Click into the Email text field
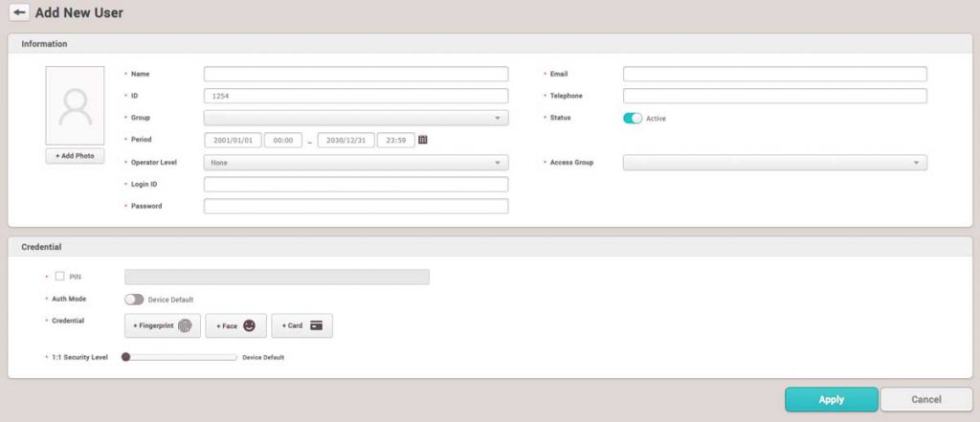Screen dimensions: 980x422 [x=774, y=74]
